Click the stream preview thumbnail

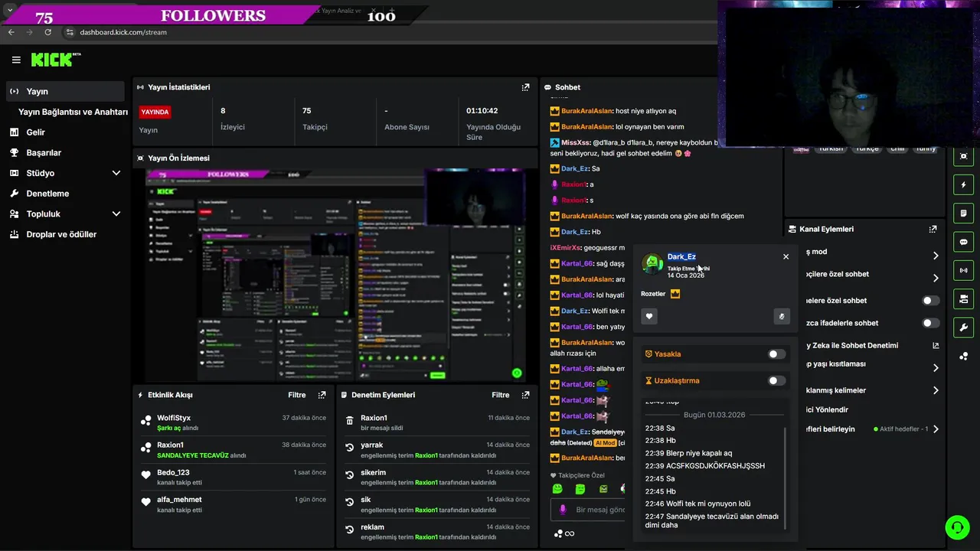[335, 275]
